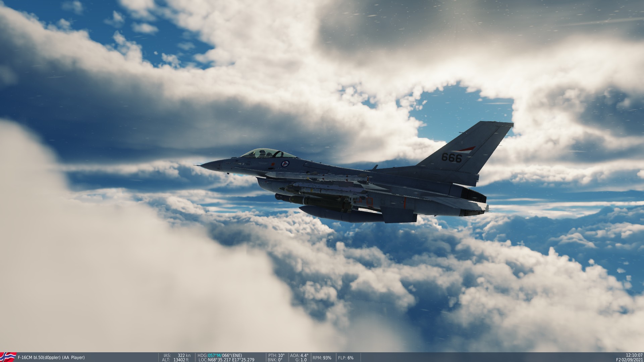The image size is (644, 362).
Task: Click the Norwegian flag icon in status bar
Action: (x=8, y=357)
